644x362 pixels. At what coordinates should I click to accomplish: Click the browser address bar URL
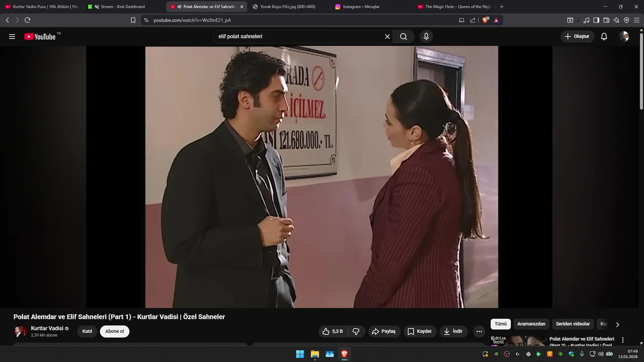pos(192,20)
